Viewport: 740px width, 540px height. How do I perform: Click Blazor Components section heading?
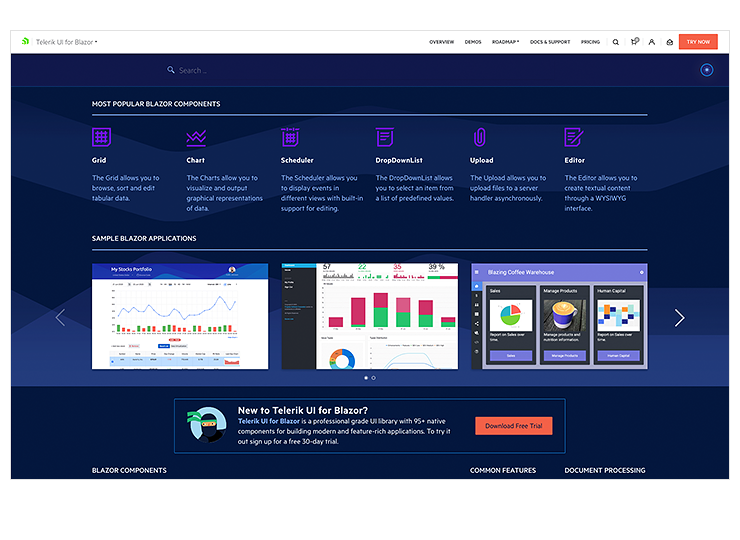129,470
